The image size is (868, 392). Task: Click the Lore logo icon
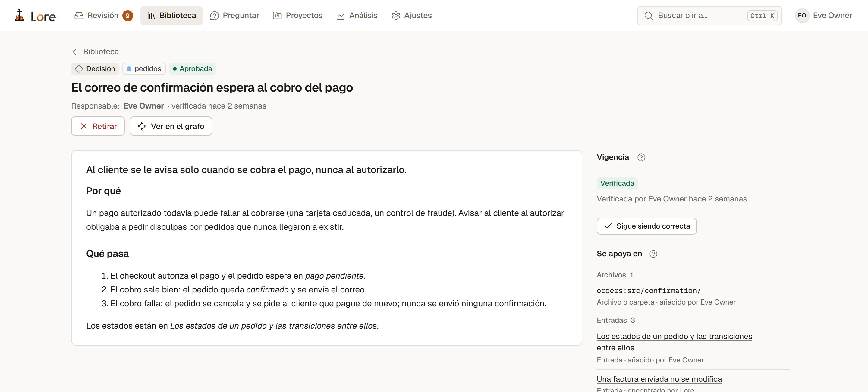(20, 15)
